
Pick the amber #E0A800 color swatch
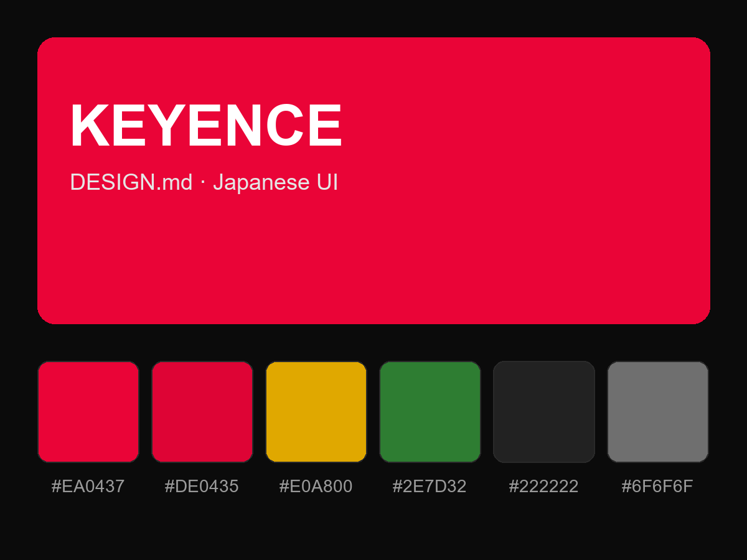pyautogui.click(x=316, y=412)
